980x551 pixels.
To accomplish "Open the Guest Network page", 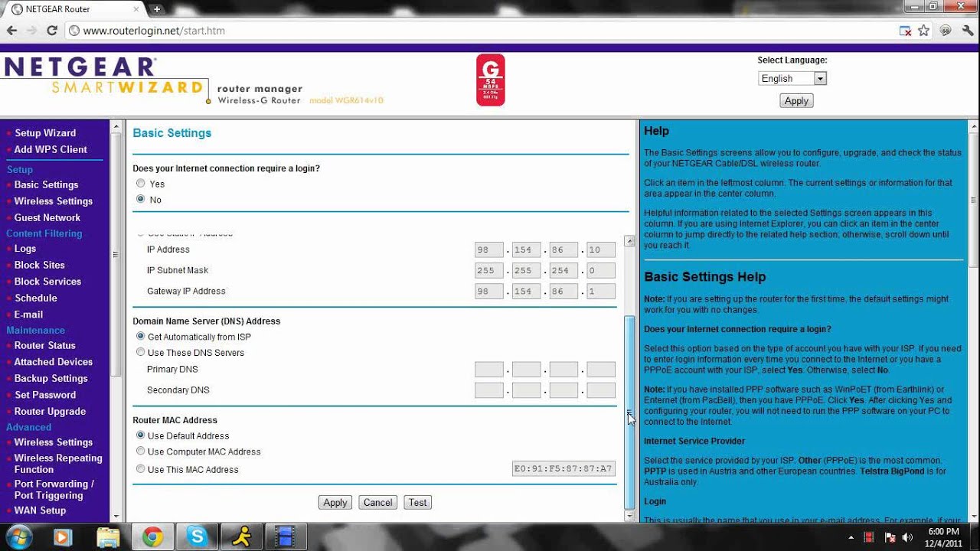I will (x=47, y=217).
